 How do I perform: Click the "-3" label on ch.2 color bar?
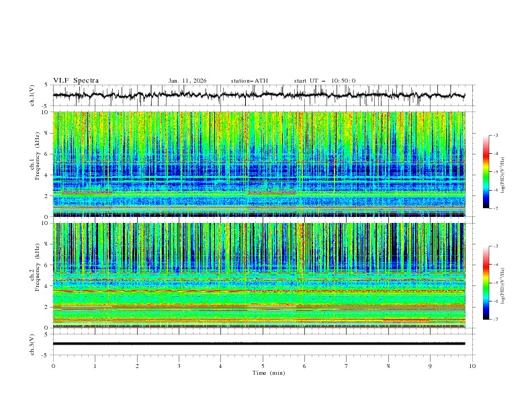495,246
